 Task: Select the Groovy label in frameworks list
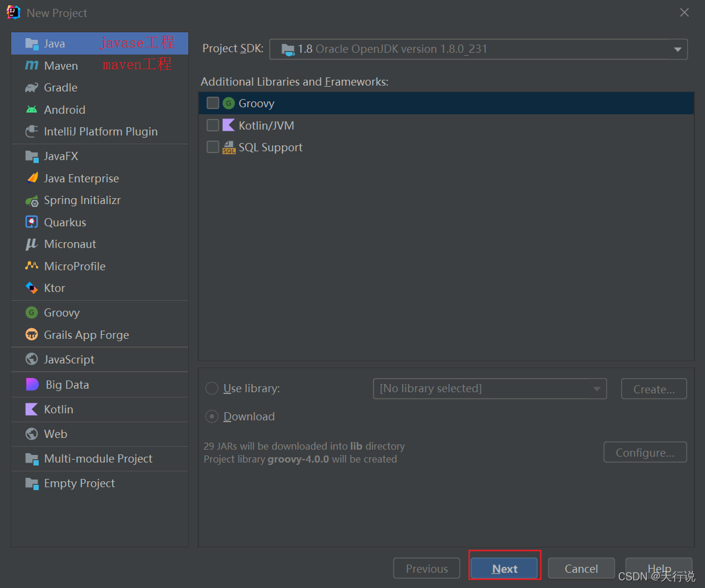(256, 103)
